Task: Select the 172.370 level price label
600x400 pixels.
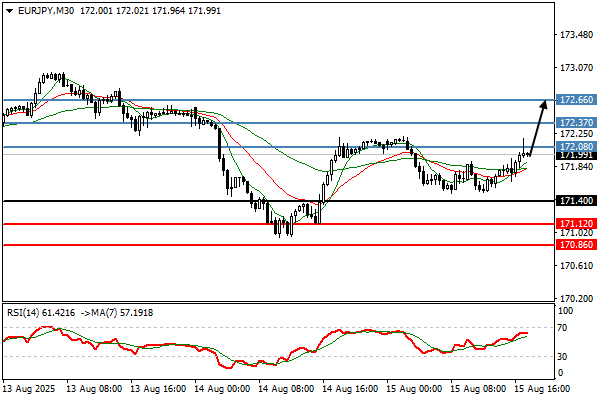Action: coord(576,123)
